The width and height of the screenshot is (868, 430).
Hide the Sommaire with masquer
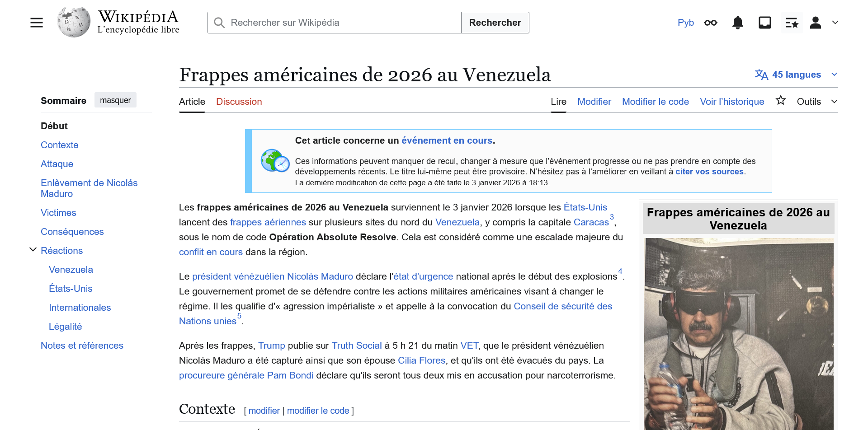(x=115, y=100)
